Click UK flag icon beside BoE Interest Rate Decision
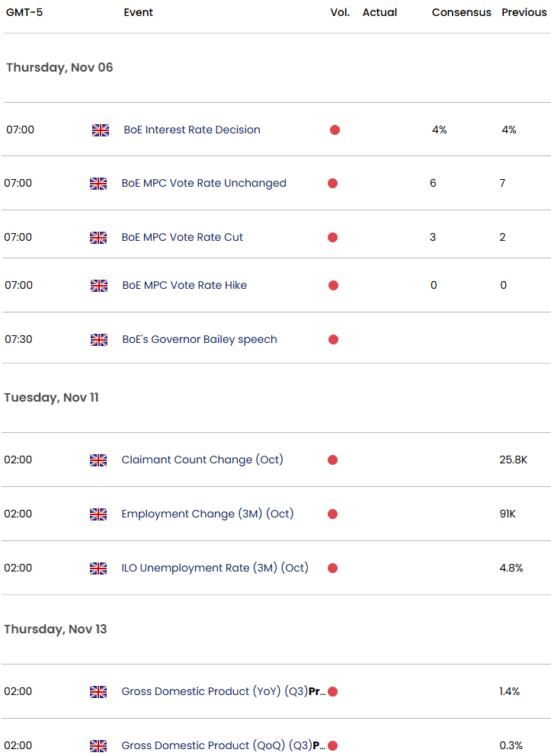Image resolution: width=551 pixels, height=756 pixels. [x=101, y=130]
